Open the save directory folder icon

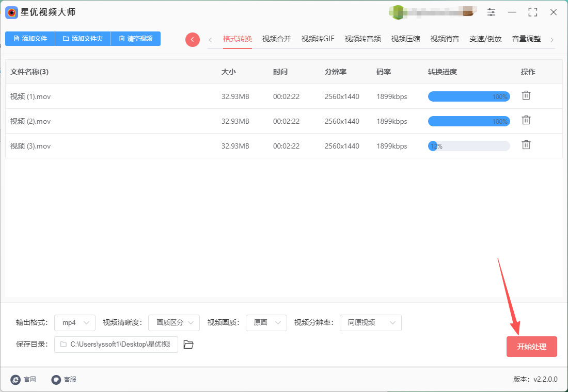point(188,345)
